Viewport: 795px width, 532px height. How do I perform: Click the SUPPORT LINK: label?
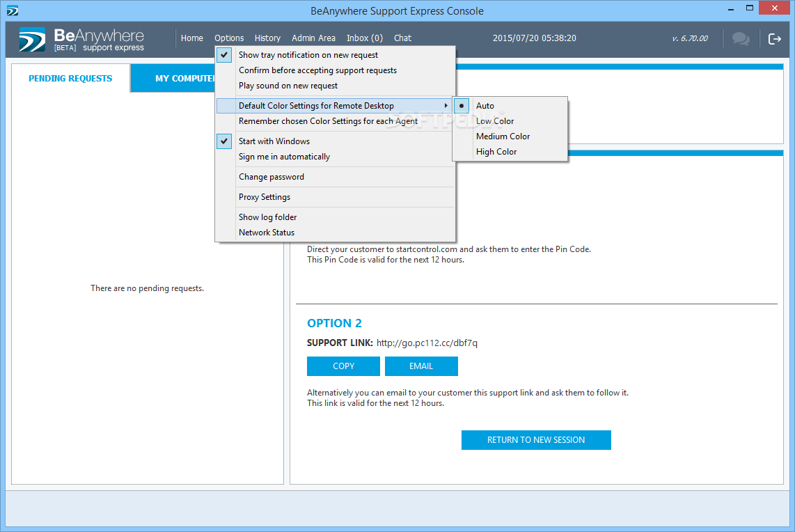click(x=340, y=343)
